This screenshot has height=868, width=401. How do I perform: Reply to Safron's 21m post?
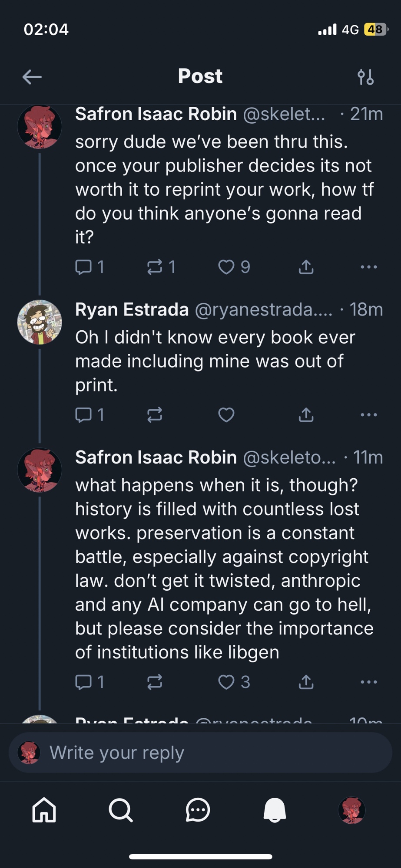coord(83,267)
